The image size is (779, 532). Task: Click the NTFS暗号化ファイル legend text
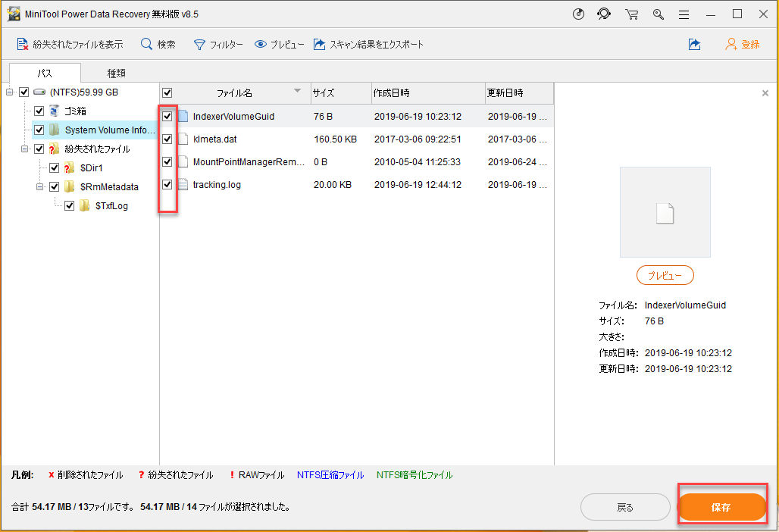pyautogui.click(x=415, y=475)
